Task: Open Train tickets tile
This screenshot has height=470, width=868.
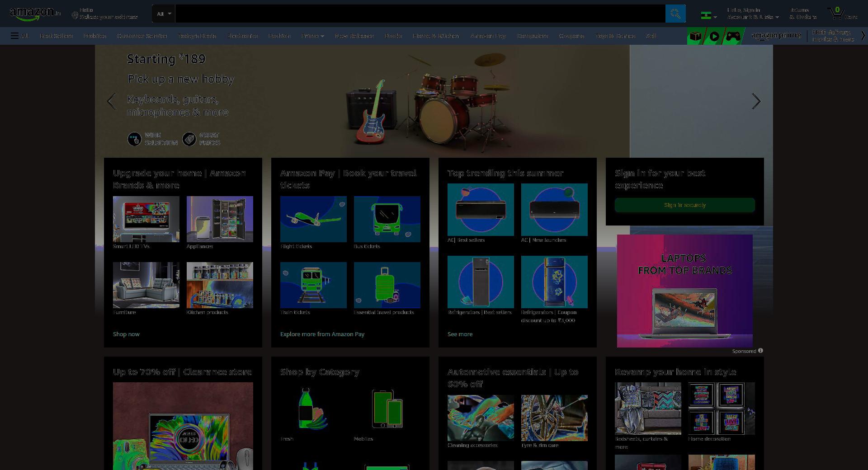Action: coord(313,285)
